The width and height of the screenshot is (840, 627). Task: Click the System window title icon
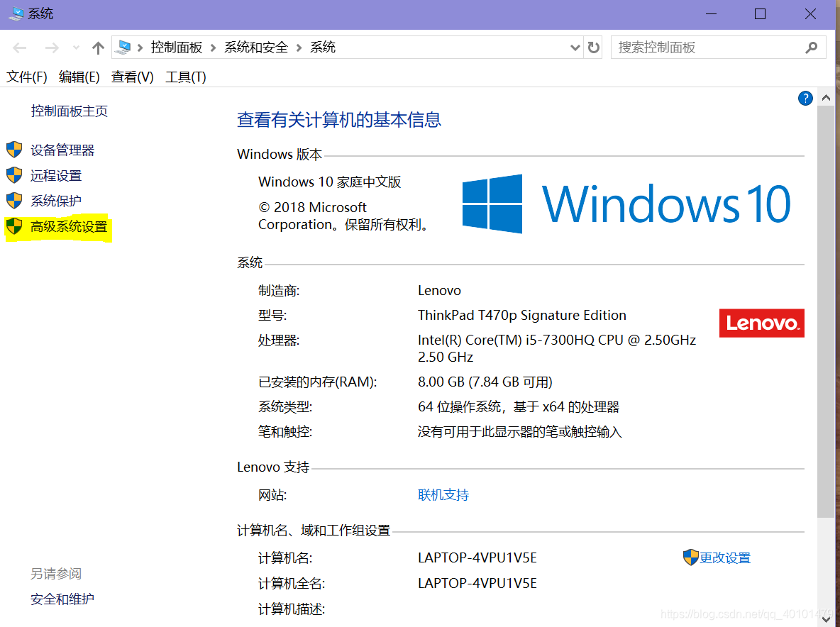pos(16,13)
